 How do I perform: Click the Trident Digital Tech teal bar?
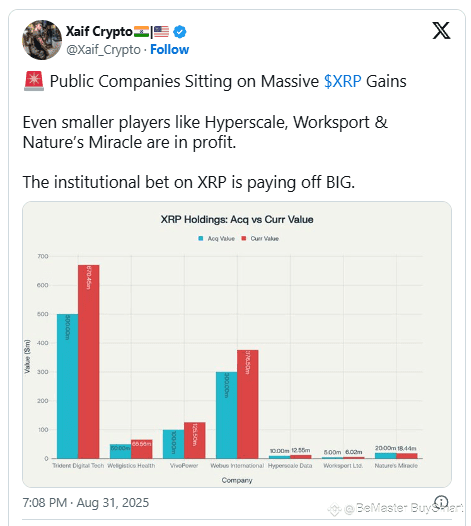point(67,386)
